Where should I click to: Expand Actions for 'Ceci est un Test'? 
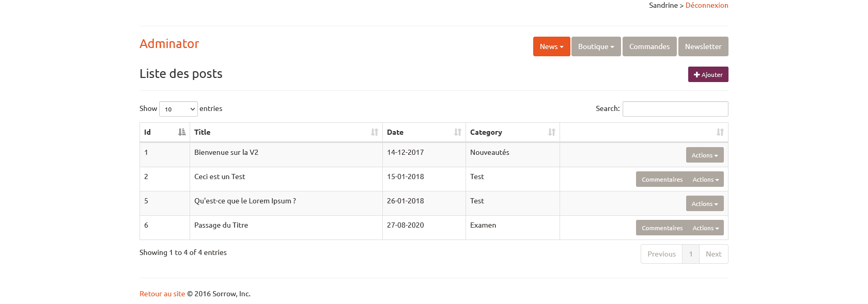tap(706, 179)
